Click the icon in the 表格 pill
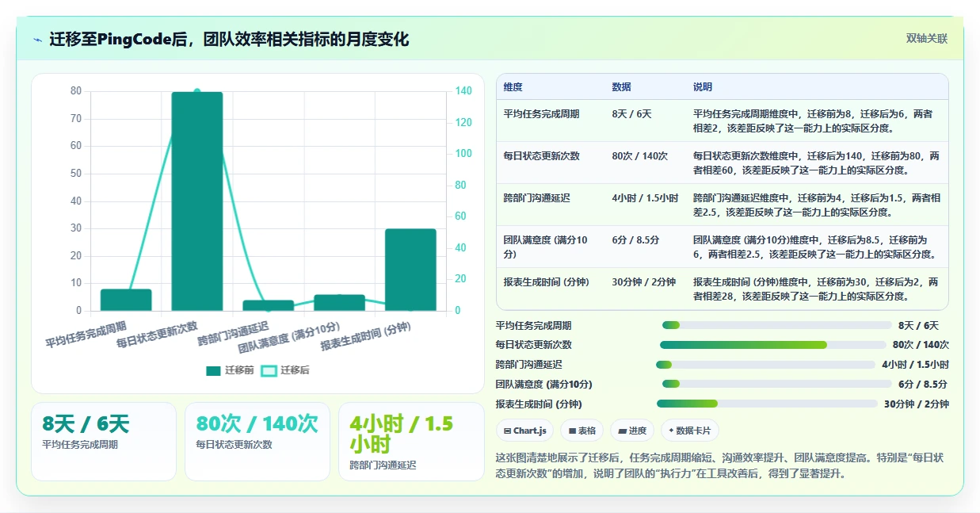Viewport: 980px width, 513px height. click(571, 431)
